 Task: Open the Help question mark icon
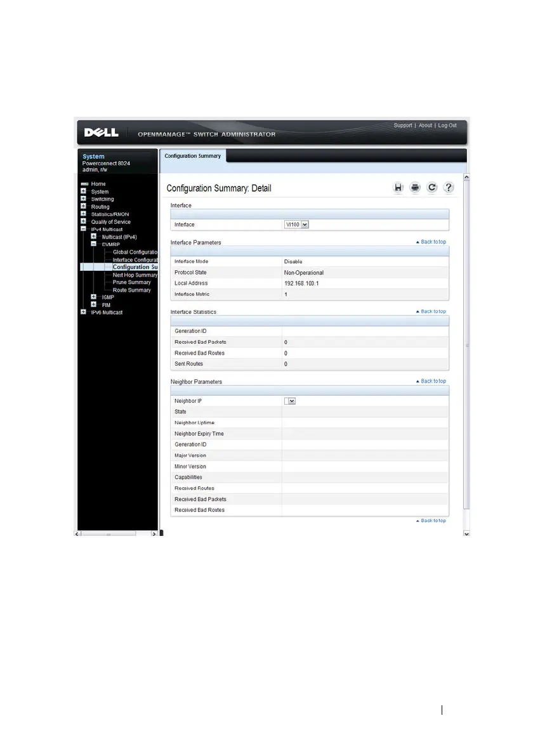(449, 188)
